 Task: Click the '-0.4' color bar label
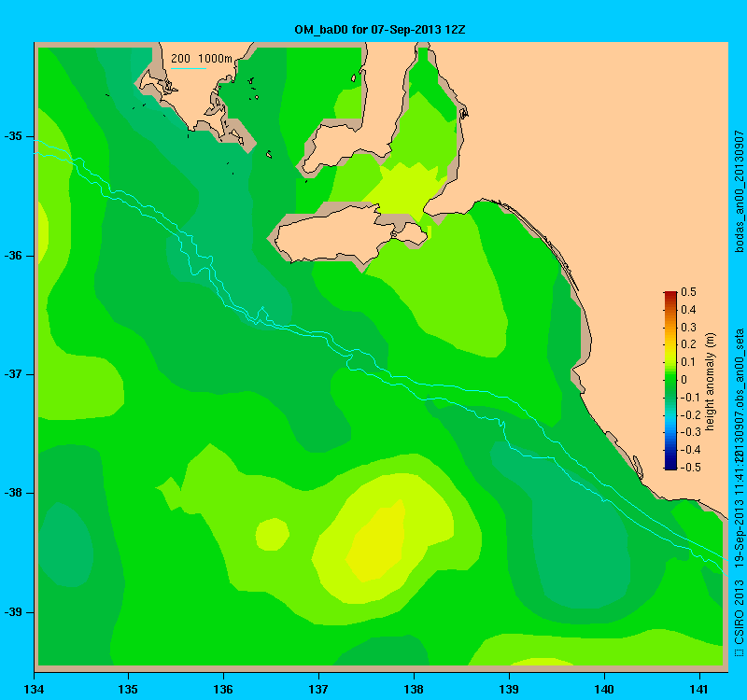tap(690, 450)
